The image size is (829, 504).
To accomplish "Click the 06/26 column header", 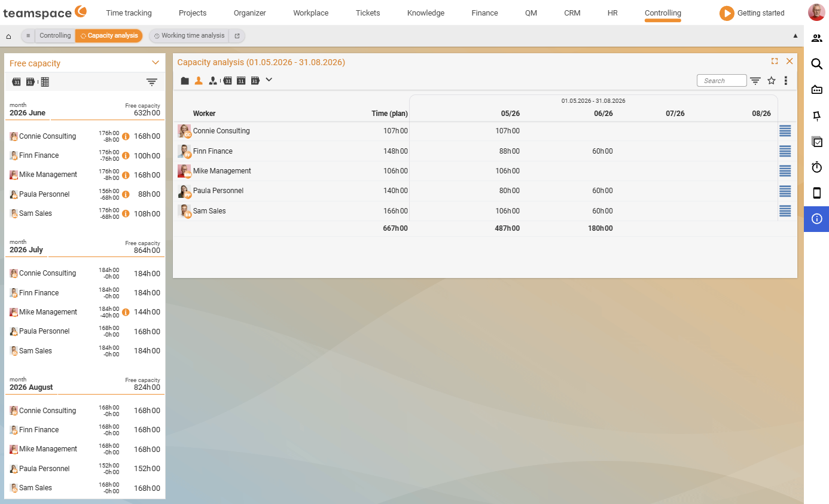I will (x=603, y=114).
